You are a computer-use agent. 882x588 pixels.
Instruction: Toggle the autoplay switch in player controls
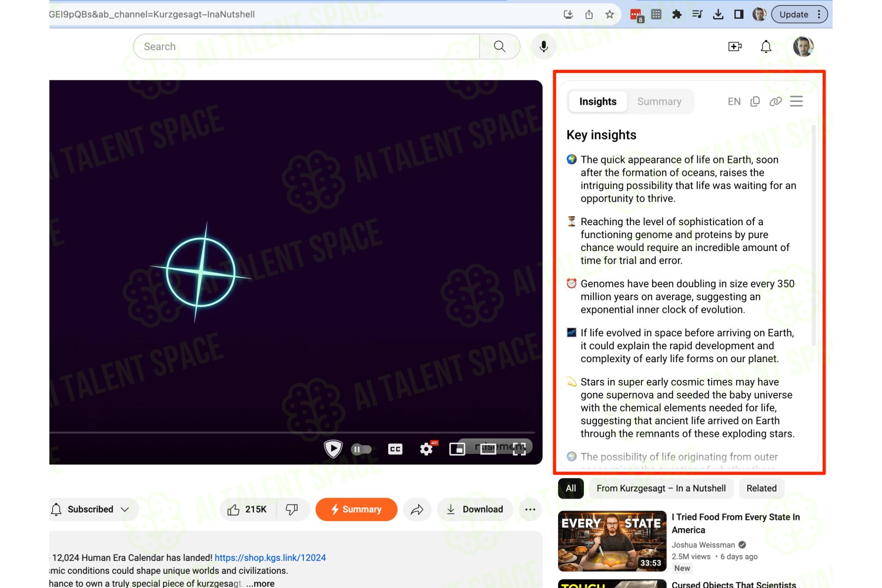(361, 449)
